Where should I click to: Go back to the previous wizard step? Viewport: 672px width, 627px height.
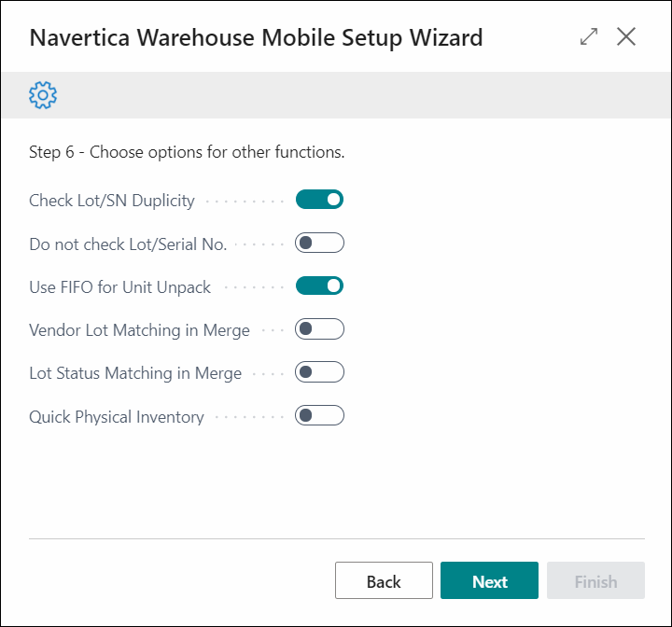coord(384,580)
